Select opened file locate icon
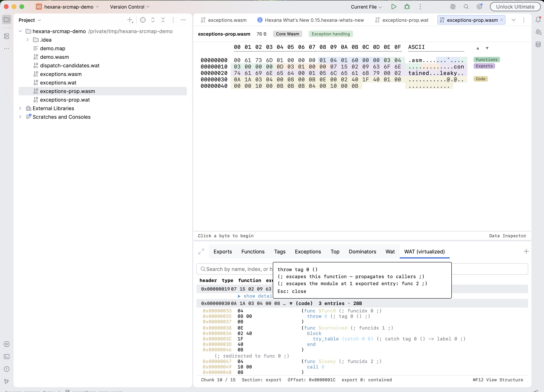Viewport: 544px width, 392px height. click(143, 20)
